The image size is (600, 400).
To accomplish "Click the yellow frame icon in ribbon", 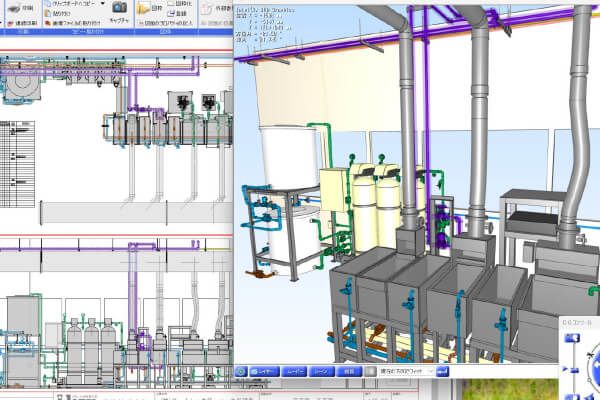I will pyautogui.click(x=144, y=8).
